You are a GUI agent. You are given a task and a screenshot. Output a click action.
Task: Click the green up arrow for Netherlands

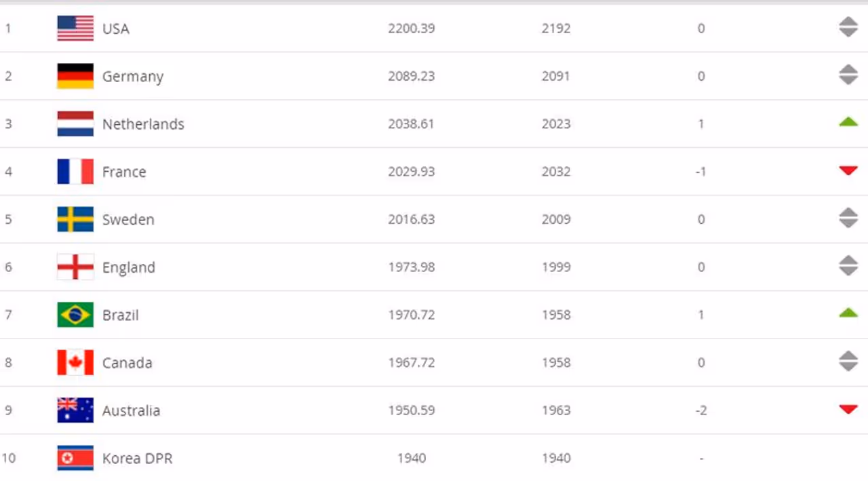click(848, 123)
